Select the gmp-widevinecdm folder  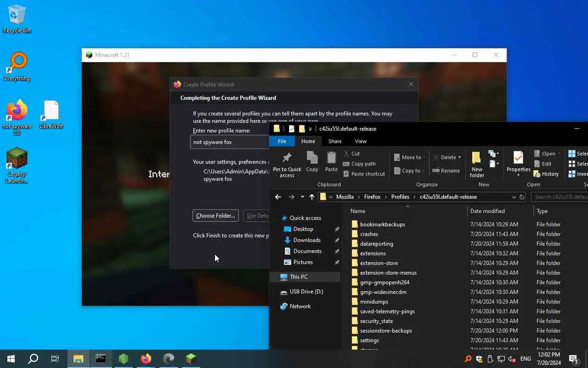pyautogui.click(x=383, y=292)
